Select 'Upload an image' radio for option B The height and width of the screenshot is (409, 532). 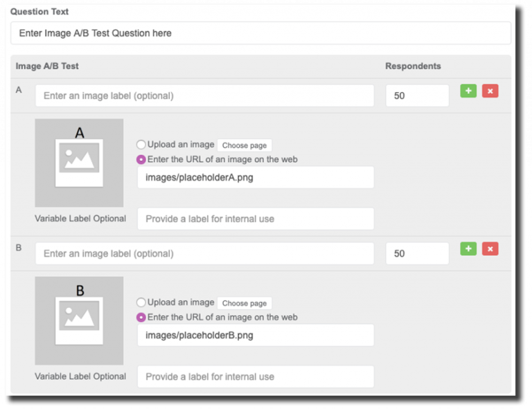(141, 302)
